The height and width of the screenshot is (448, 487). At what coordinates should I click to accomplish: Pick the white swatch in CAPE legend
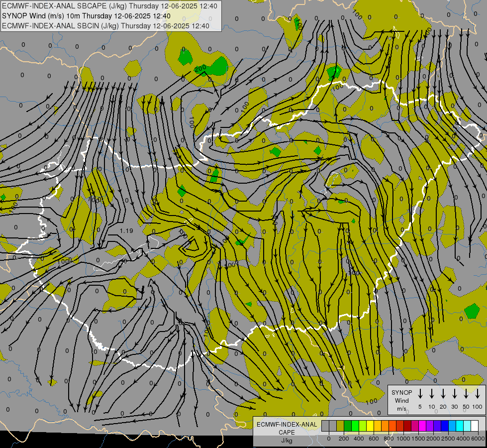[x=474, y=426]
